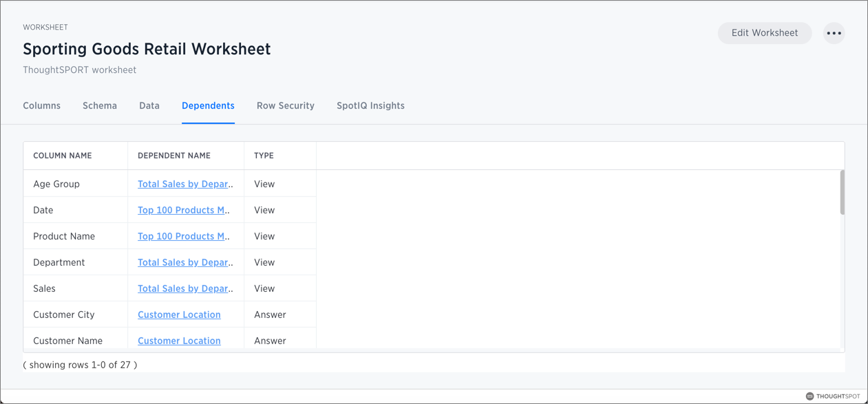
Task: Open Top 100 Products link for Date
Action: pos(183,211)
